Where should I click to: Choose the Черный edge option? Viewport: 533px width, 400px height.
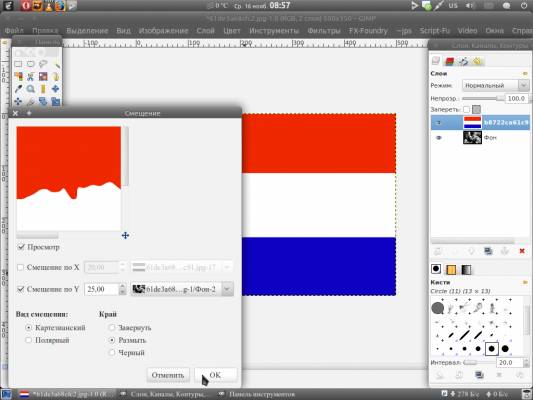[111, 353]
